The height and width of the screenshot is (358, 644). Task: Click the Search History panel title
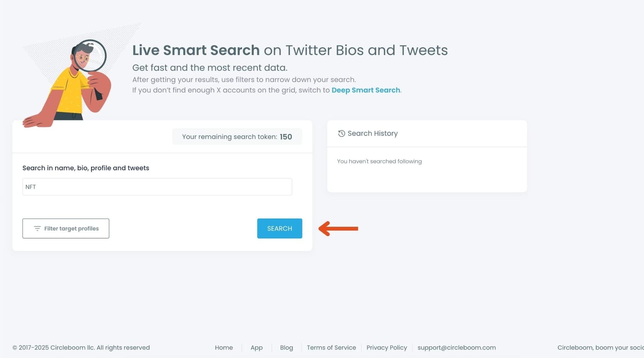pos(372,133)
